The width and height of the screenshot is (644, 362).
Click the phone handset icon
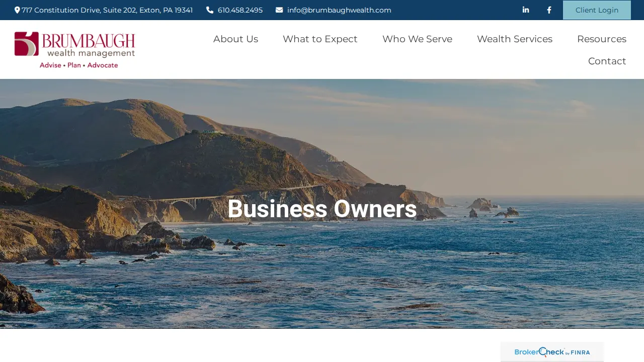click(210, 10)
